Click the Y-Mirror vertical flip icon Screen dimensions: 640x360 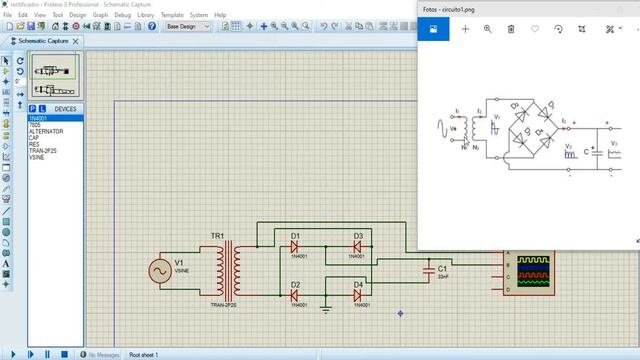click(20, 105)
